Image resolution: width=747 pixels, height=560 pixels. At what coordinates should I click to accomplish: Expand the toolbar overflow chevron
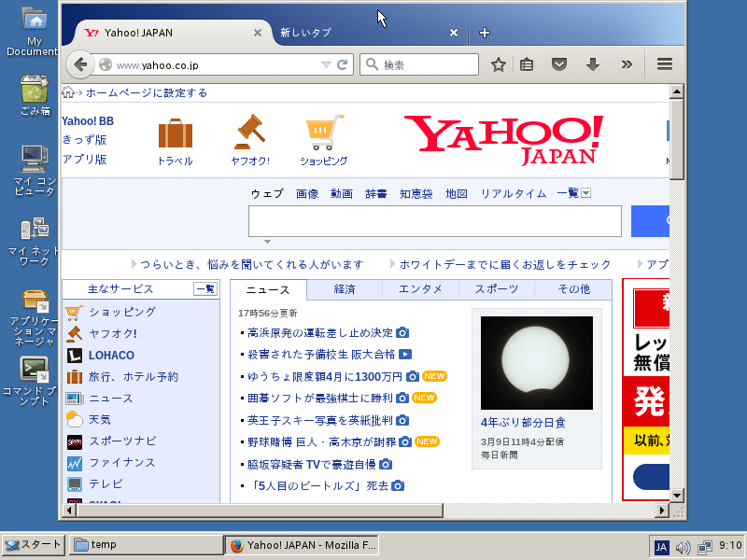[627, 64]
